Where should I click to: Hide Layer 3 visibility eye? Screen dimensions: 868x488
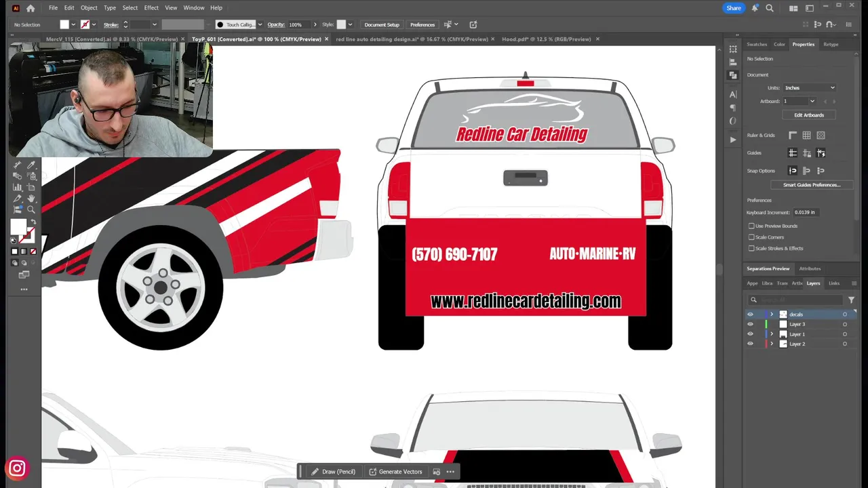[x=750, y=324]
